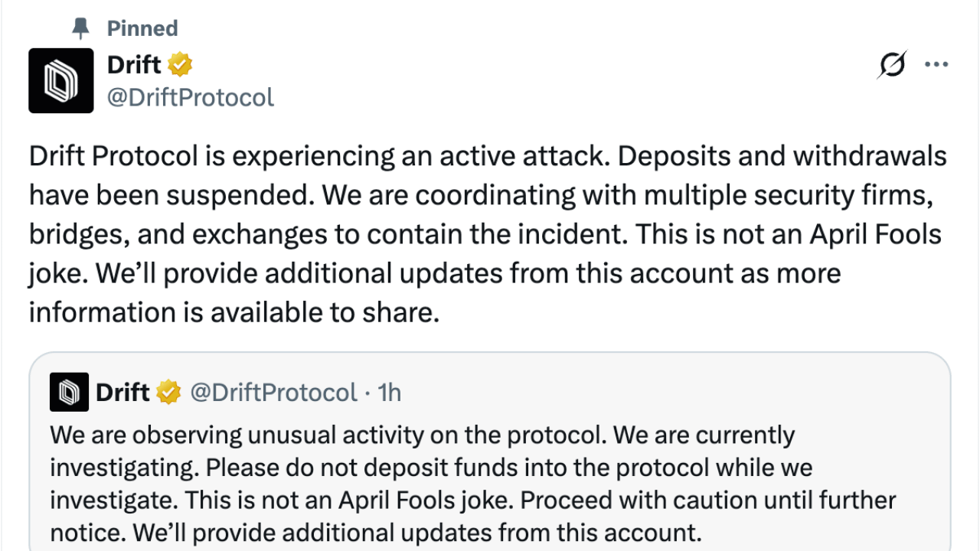Click the gold verified badge beside Drift
This screenshot has width=980, height=551.
point(180,65)
